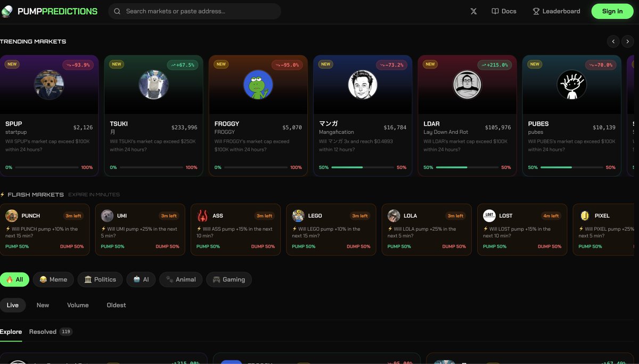Select the Politics category filter

point(100,279)
